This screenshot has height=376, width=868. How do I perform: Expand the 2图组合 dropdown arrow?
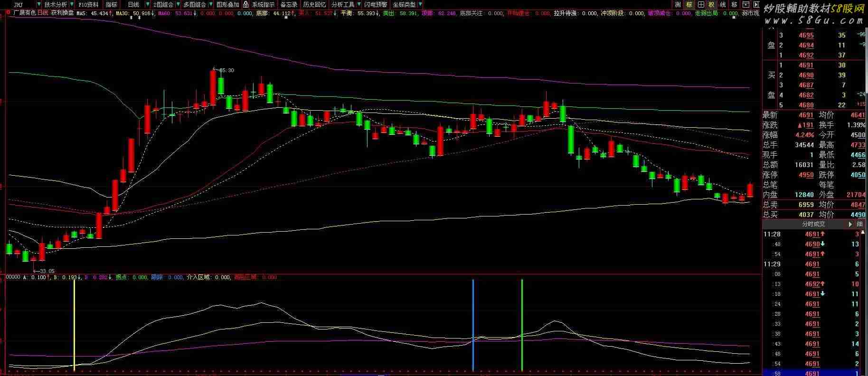click(178, 4)
